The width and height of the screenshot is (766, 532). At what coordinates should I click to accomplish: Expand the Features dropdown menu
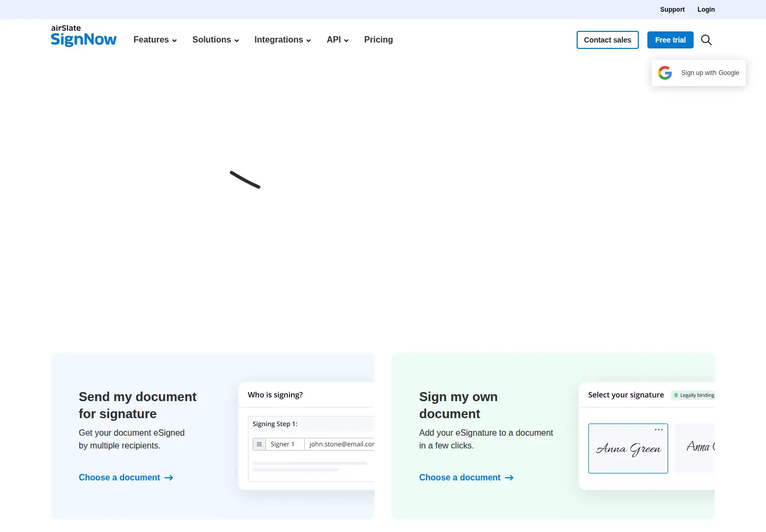click(155, 40)
